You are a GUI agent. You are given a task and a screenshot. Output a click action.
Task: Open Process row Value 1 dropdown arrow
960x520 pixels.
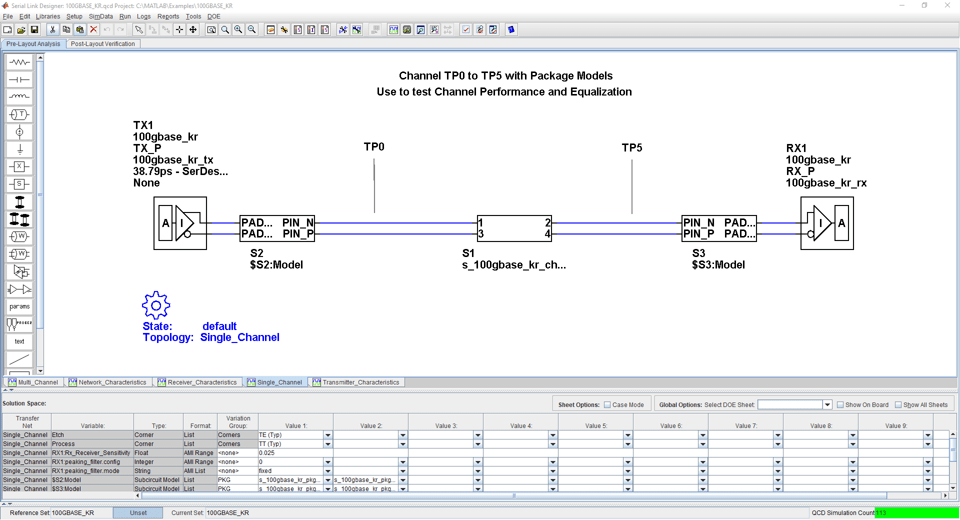point(327,445)
